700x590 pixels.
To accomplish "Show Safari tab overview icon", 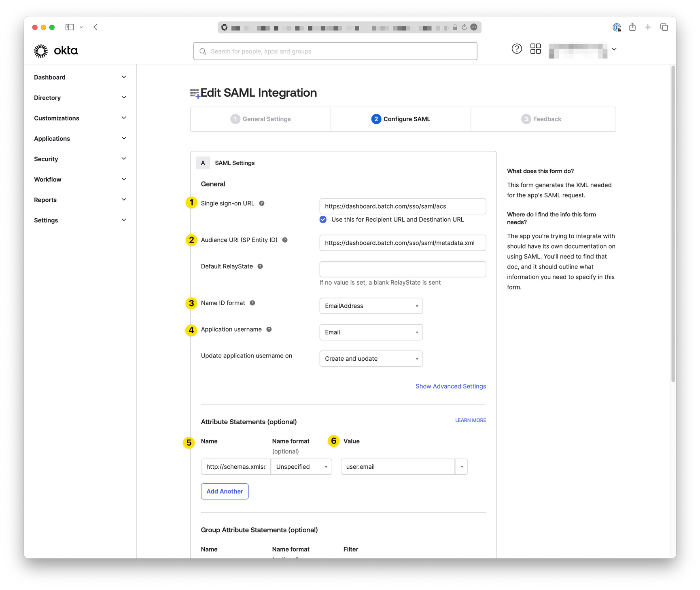I will coord(664,27).
